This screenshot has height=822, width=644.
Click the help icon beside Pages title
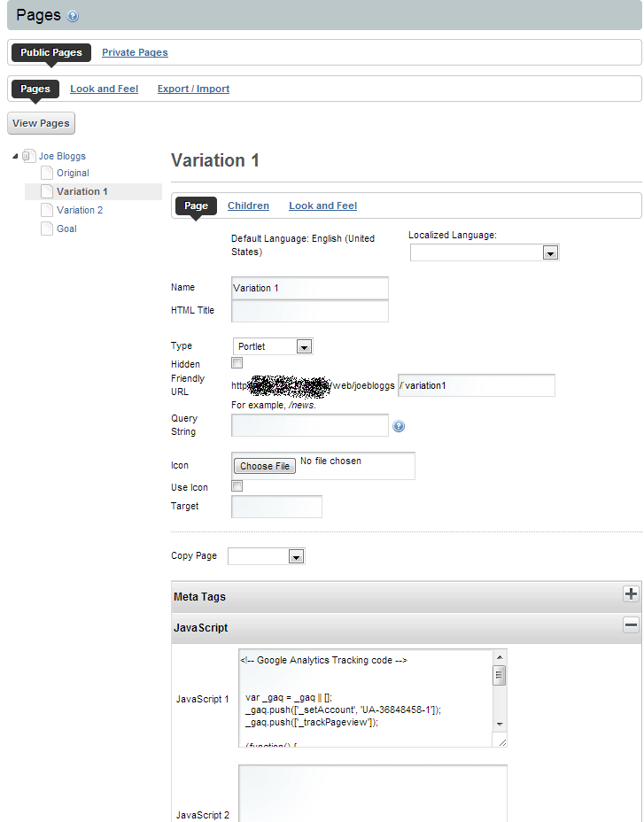73,16
